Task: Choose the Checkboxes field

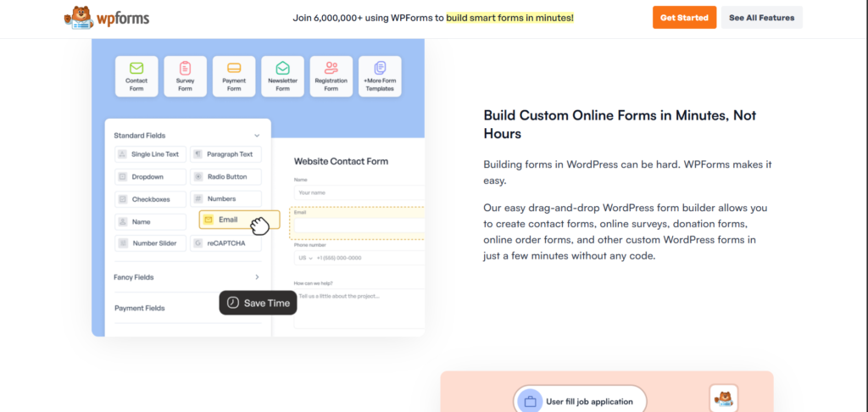Action: [151, 199]
